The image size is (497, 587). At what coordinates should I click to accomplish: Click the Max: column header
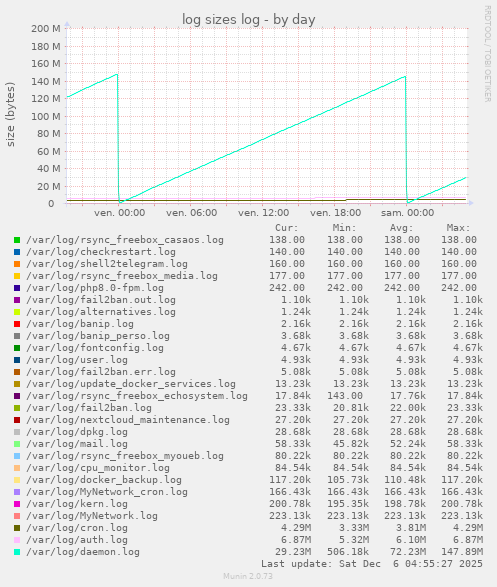458,228
